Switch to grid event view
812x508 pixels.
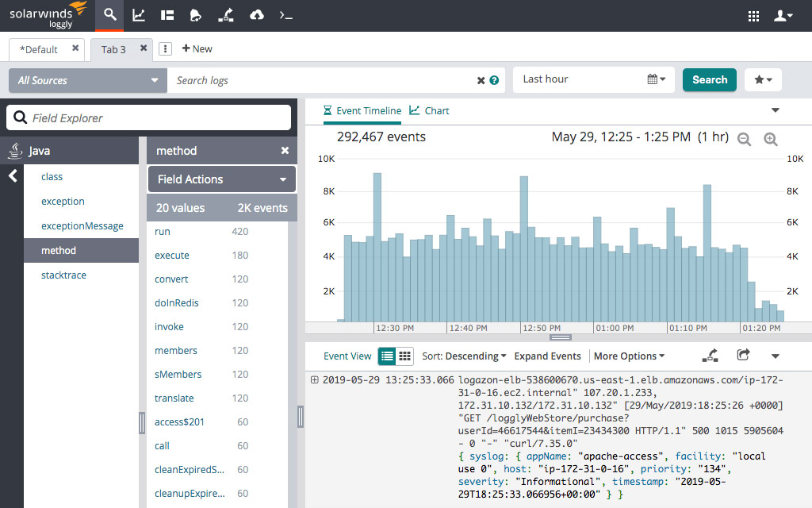click(404, 356)
